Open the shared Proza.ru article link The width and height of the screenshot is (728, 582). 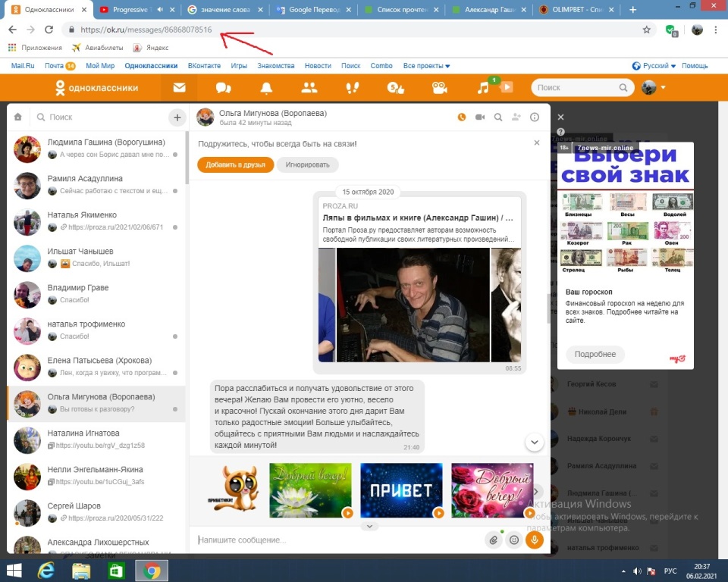(x=417, y=217)
